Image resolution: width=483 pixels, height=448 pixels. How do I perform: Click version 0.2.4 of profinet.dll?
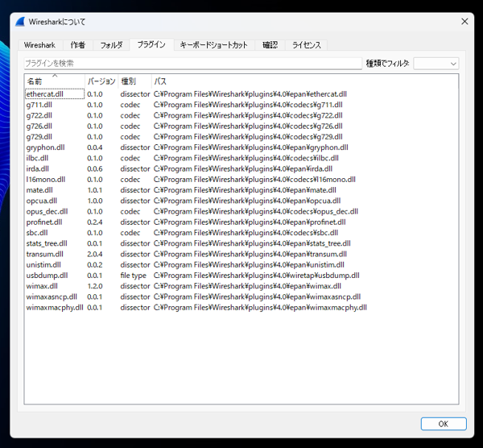coord(95,222)
